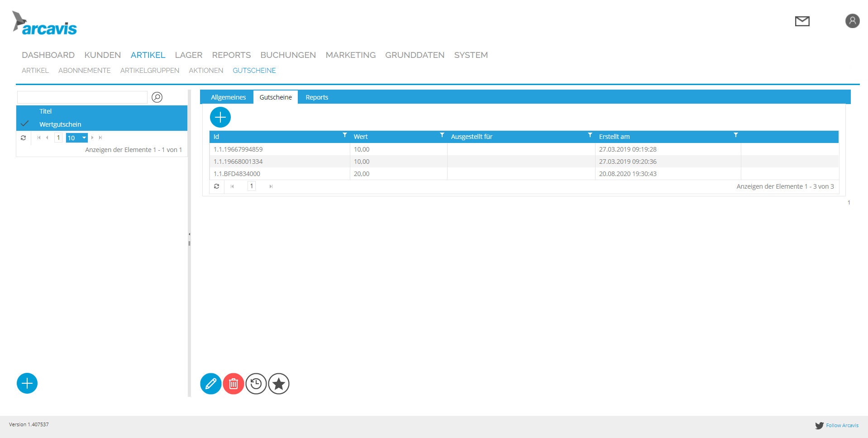This screenshot has height=438, width=868.
Task: Select the Wertgutschein entry in the list
Action: coord(60,124)
